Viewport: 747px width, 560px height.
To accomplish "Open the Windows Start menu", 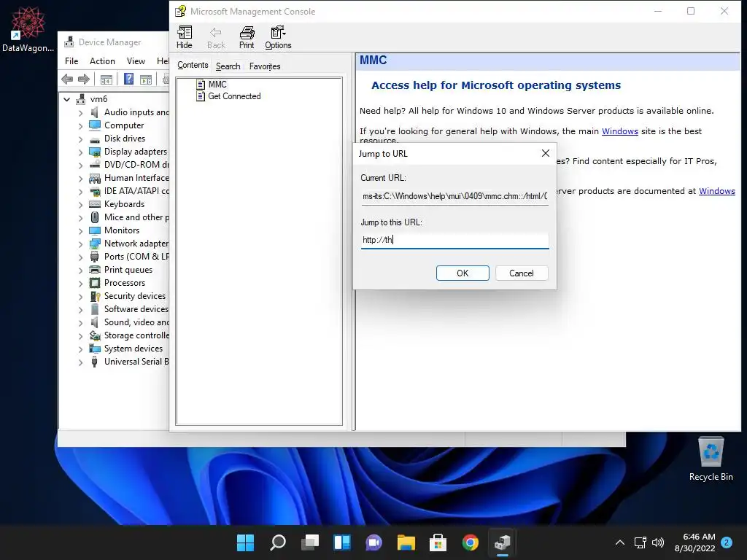I will pyautogui.click(x=246, y=542).
